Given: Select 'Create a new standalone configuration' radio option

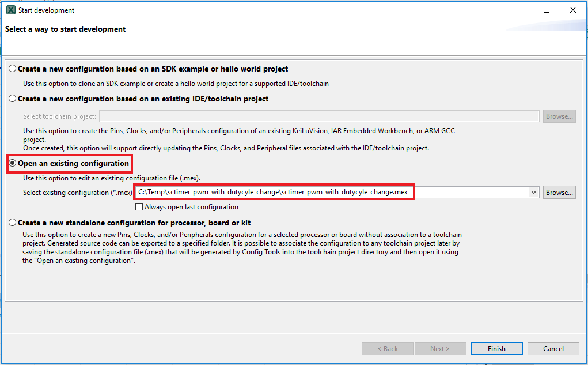Looking at the screenshot, I should point(13,223).
